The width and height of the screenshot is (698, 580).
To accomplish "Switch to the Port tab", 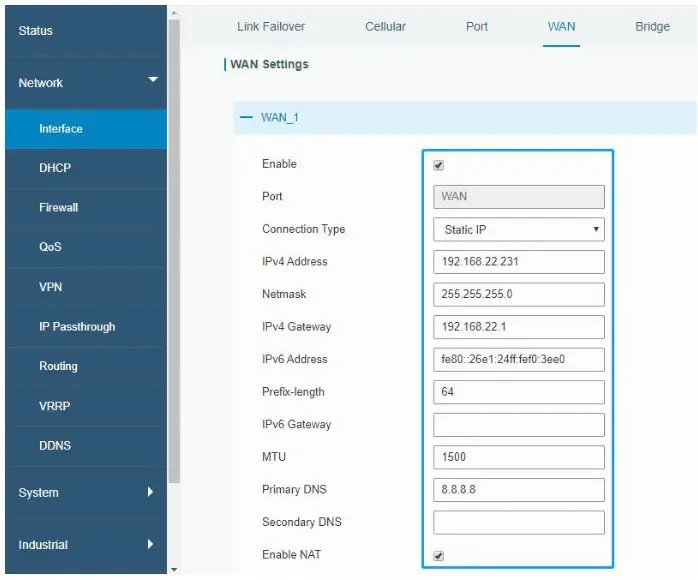I will pos(477,27).
